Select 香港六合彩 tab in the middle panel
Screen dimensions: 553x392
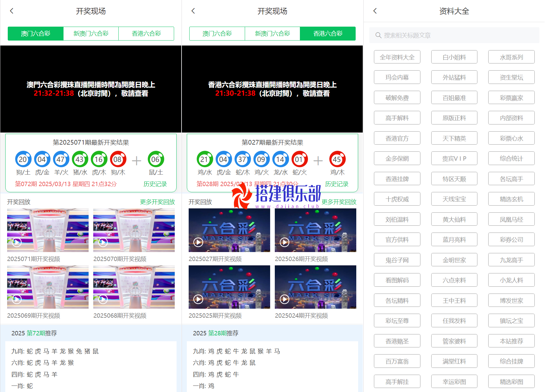pos(328,33)
